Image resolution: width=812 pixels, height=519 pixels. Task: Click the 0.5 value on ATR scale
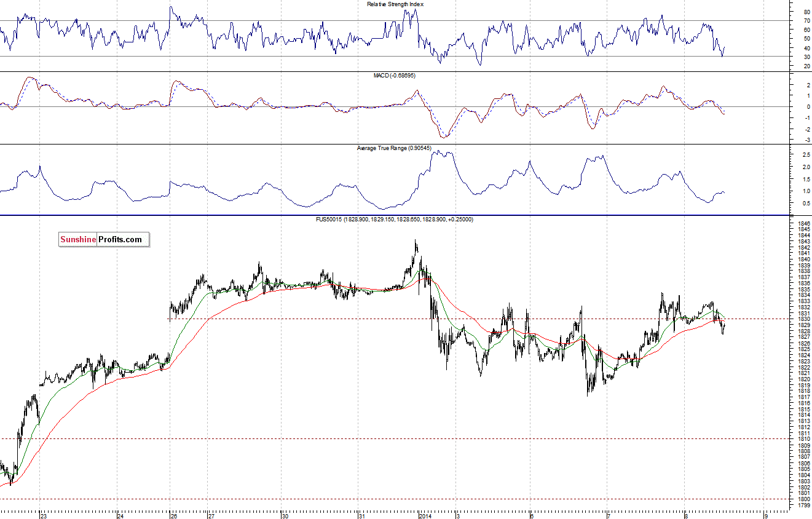click(805, 203)
